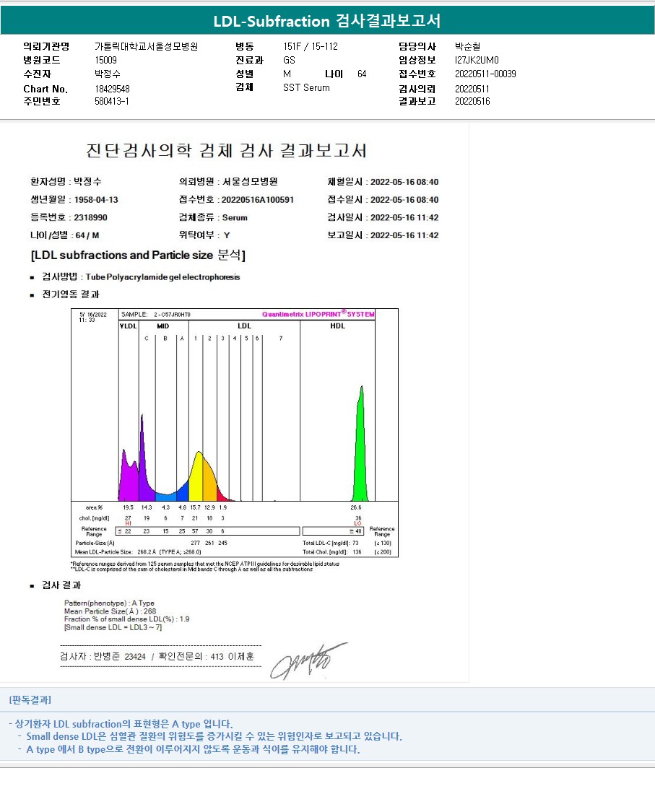Click method "Tube Polyacrylamide gel electrophoresis"
This screenshot has width=655, height=812.
pos(162,277)
